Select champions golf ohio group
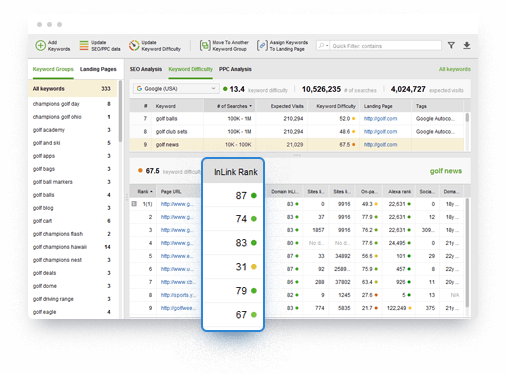Viewport: 506px width, 374px height. pyautogui.click(x=73, y=117)
